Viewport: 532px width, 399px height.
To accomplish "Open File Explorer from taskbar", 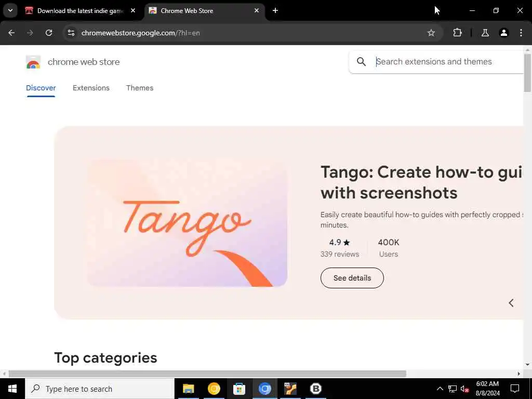I will (188, 389).
